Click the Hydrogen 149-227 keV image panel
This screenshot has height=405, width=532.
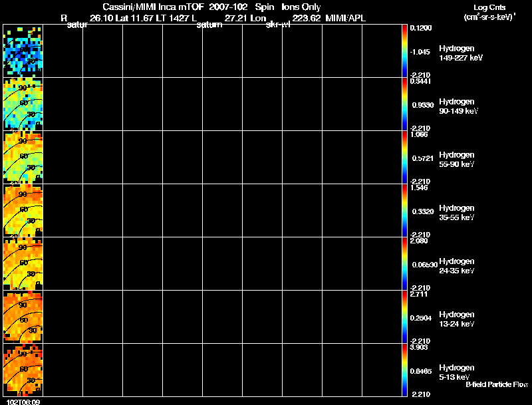click(23, 51)
